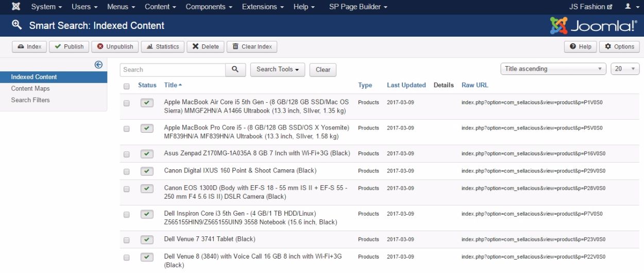This screenshot has height=273, width=644.
Task: Click the magnifier search submit button
Action: coord(235,70)
